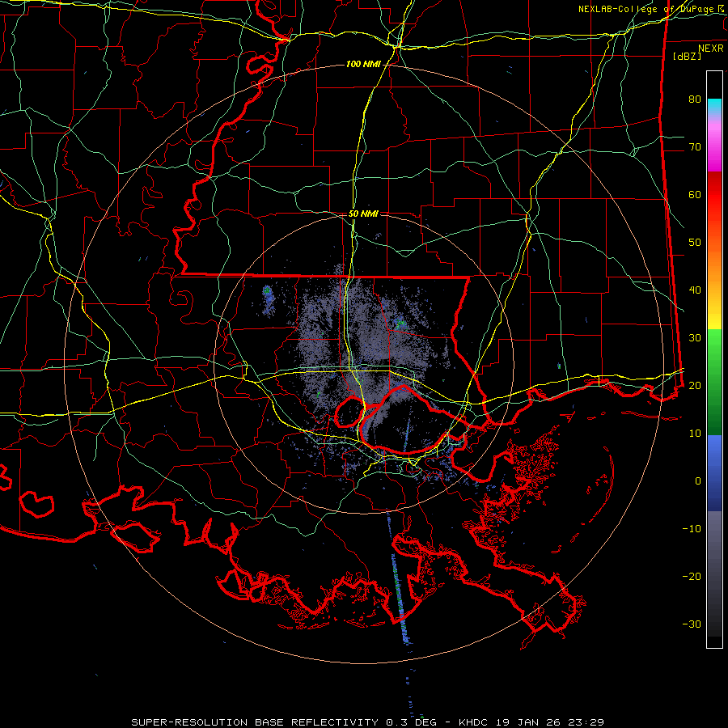Click the blue segment of the color bar
This screenshot has height=728, width=728.
[x=714, y=472]
